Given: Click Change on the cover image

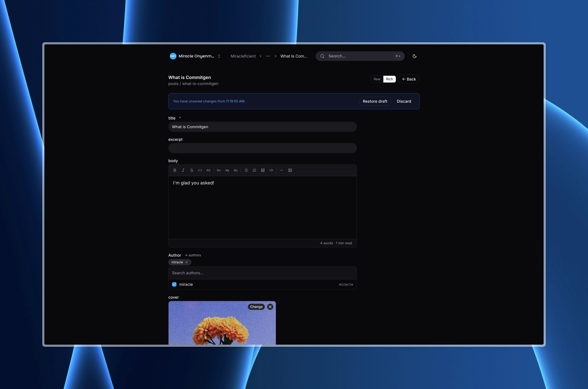Looking at the screenshot, I should tap(256, 307).
